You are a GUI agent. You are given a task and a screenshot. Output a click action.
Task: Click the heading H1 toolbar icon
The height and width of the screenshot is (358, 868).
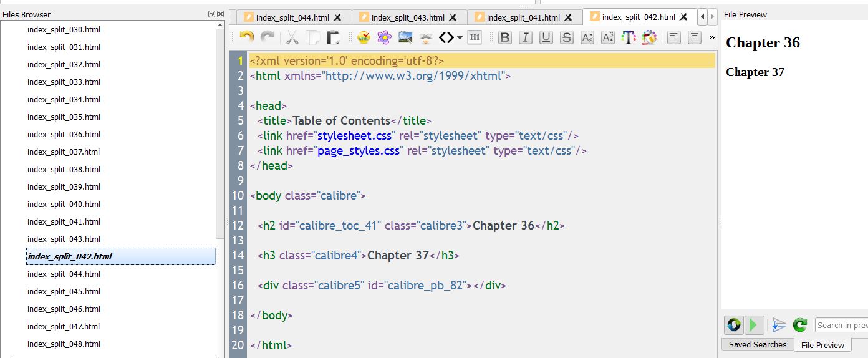click(475, 37)
